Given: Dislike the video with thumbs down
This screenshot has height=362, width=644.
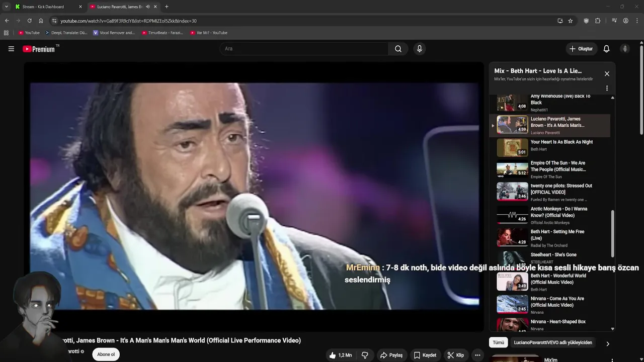Looking at the screenshot, I should (365, 355).
